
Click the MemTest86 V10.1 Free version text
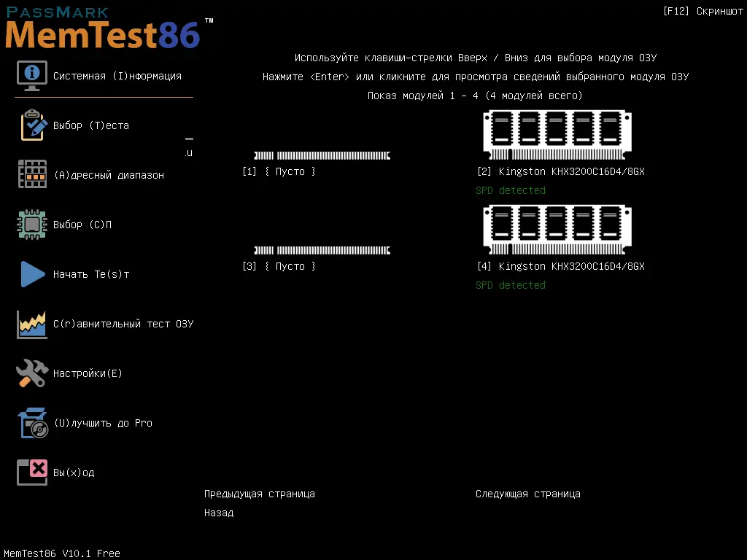(62, 553)
